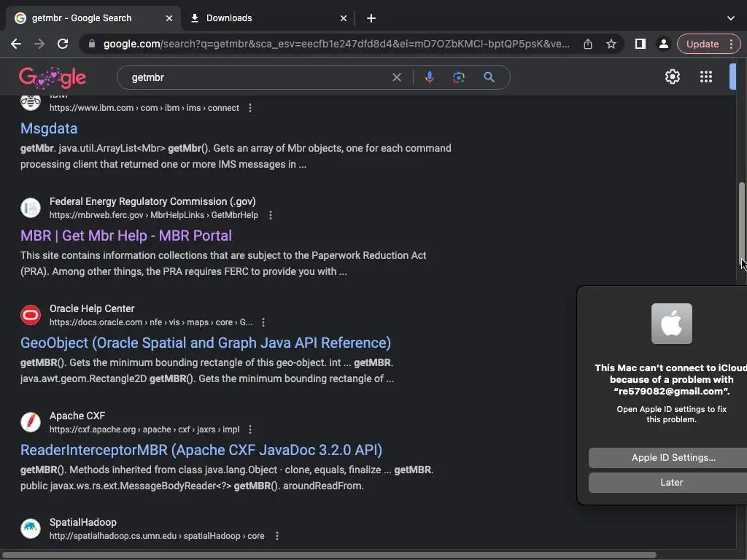Click the docs.oracle.com breadcrumb URL
Viewport: 747px width, 560px height.
(x=151, y=322)
